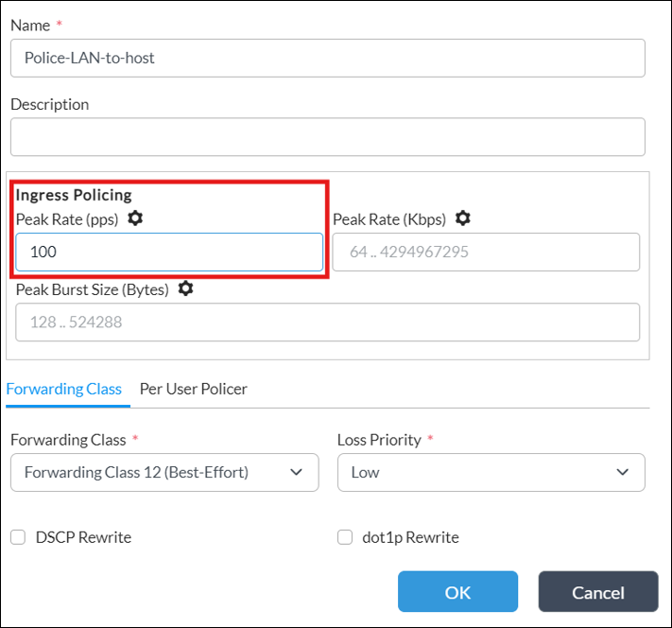The height and width of the screenshot is (628, 672).
Task: Open the Forwarding Class dropdown
Action: 164,472
